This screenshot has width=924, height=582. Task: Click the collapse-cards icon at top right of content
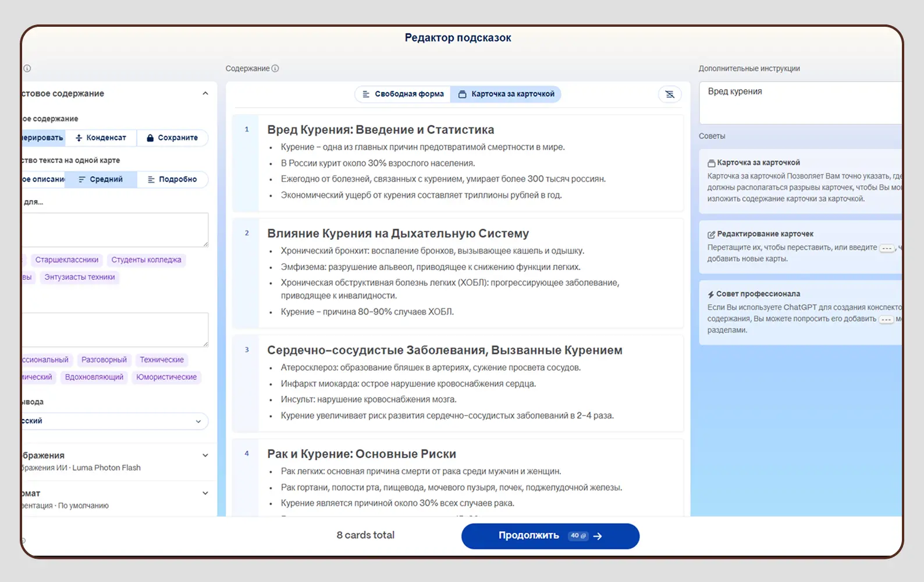pos(670,94)
